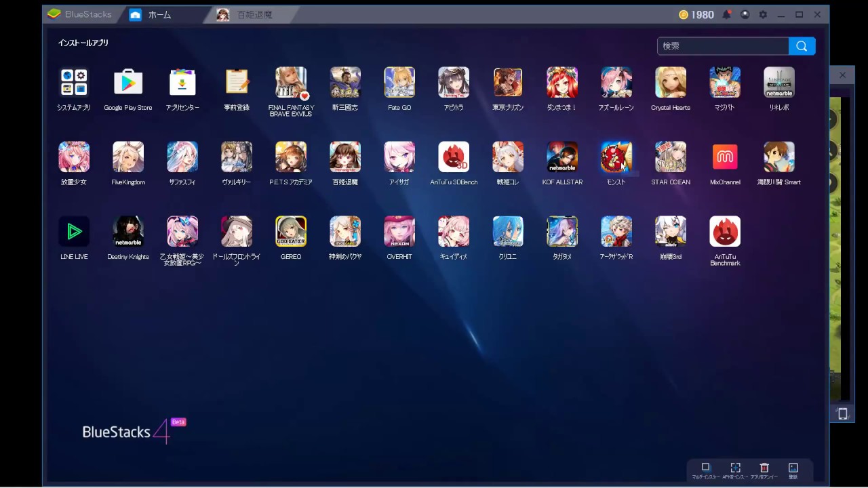Click the phone icon in background window

point(842,413)
